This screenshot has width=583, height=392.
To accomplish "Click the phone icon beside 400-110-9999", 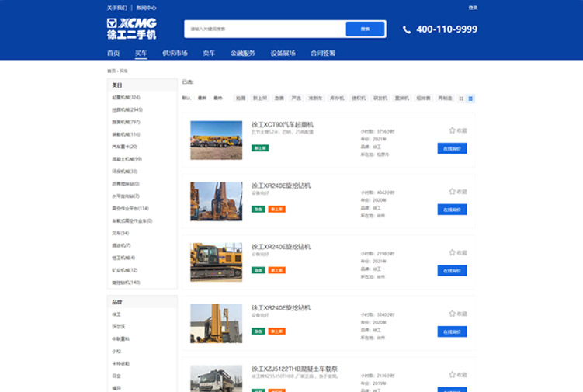I will point(407,29).
